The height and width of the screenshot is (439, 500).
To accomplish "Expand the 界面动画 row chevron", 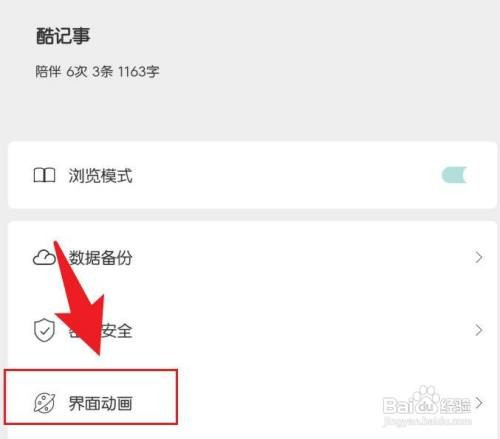I will (479, 403).
